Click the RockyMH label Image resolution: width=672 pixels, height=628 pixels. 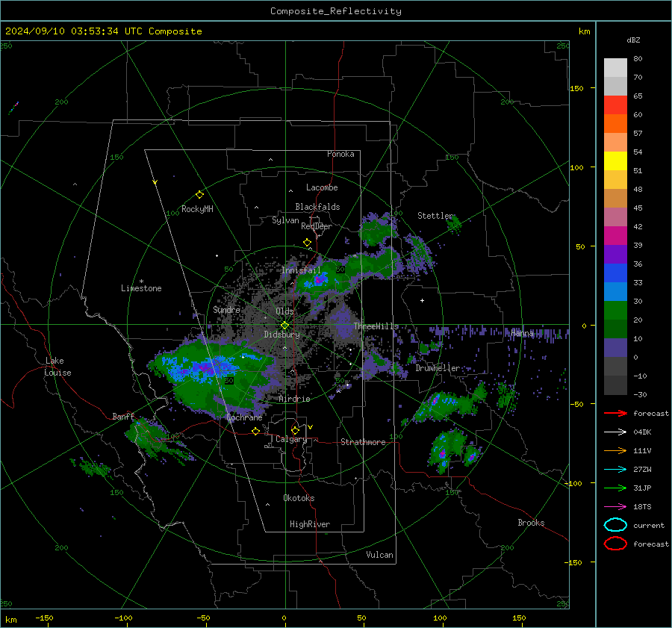[x=197, y=209]
